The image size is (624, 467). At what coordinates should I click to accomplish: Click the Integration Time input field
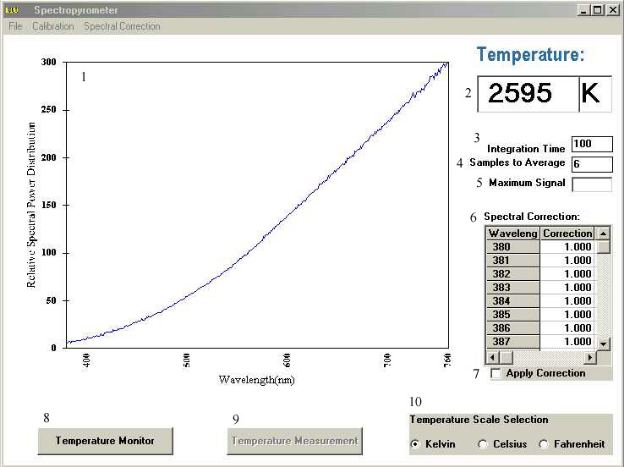click(x=591, y=144)
